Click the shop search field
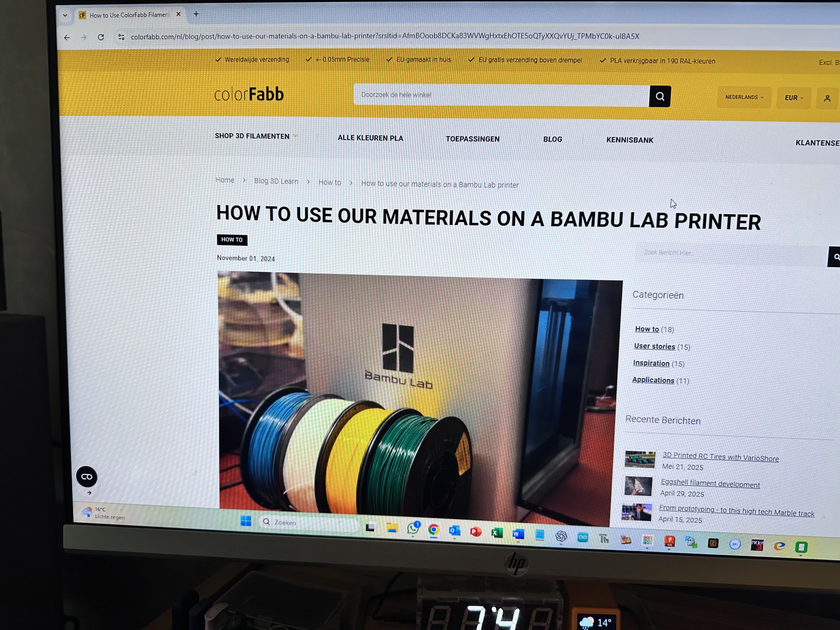Viewport: 840px width, 630px height. pos(501,95)
